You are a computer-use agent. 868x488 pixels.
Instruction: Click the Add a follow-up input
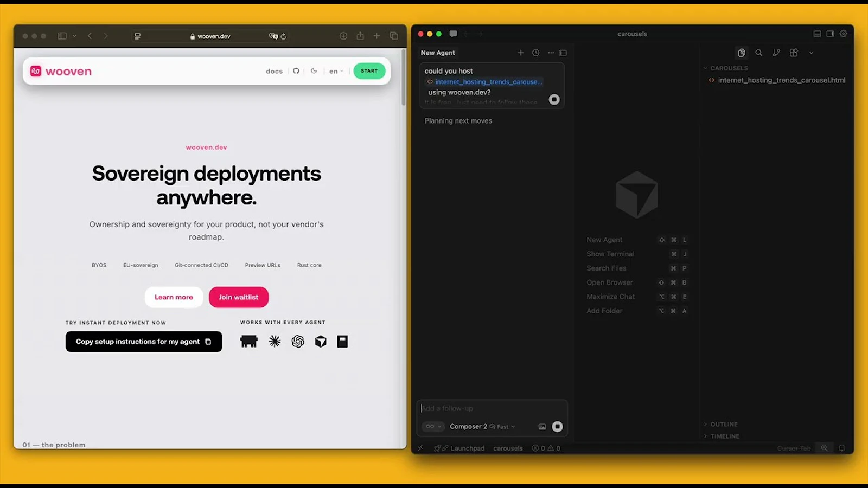492,408
